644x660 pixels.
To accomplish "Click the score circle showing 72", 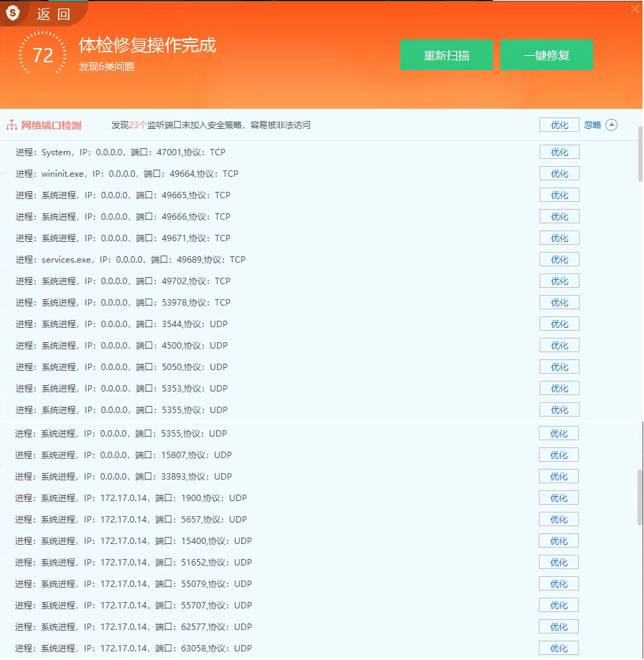I will point(42,54).
